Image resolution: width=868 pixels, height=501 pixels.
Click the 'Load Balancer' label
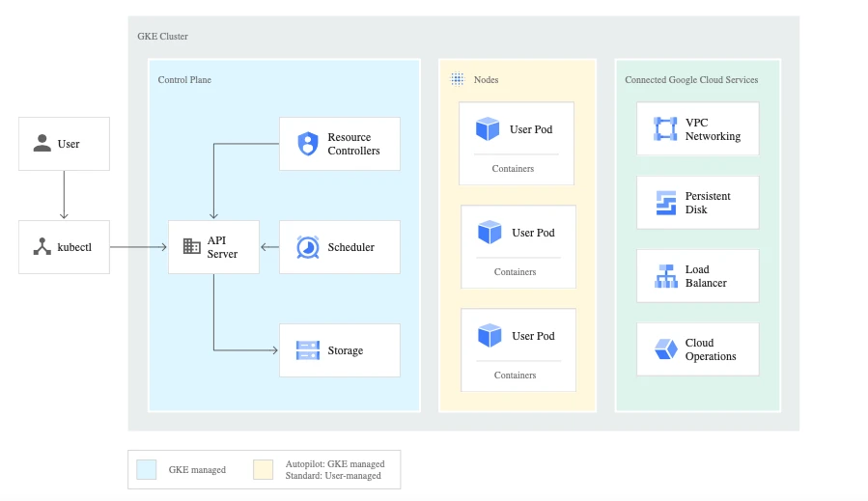[706, 276]
